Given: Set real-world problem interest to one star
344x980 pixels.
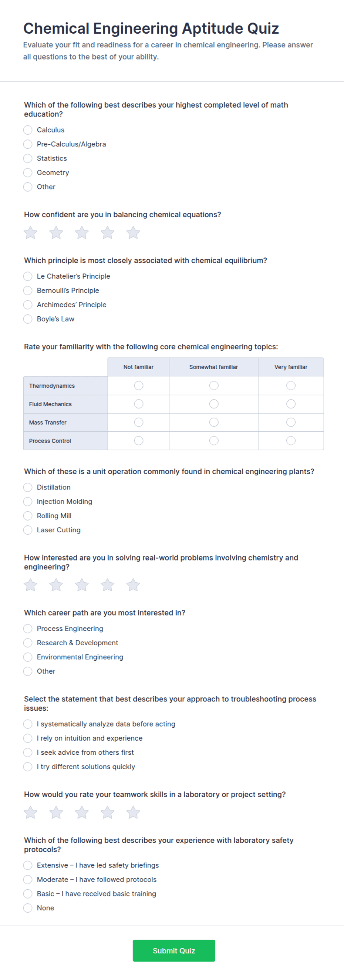Looking at the screenshot, I should (x=30, y=585).
